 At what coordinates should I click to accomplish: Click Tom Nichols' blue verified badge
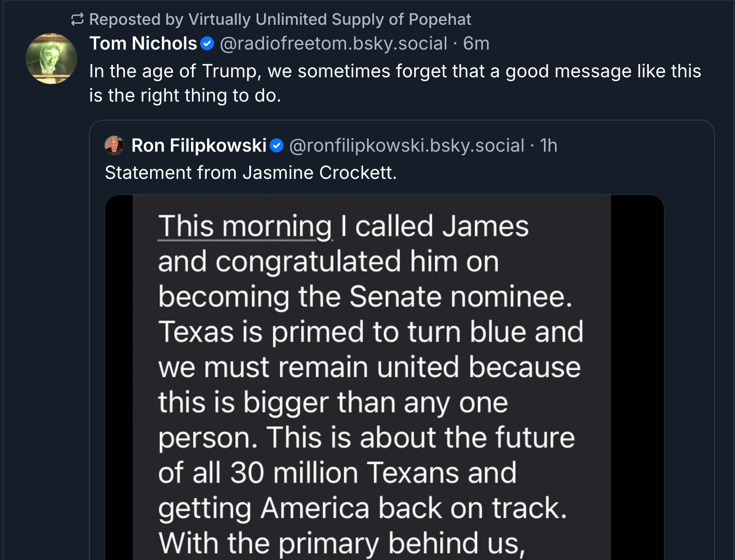point(208,44)
